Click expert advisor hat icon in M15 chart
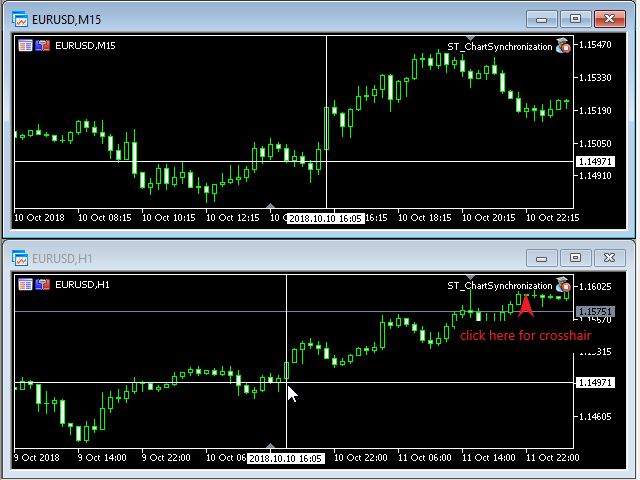 (564, 46)
